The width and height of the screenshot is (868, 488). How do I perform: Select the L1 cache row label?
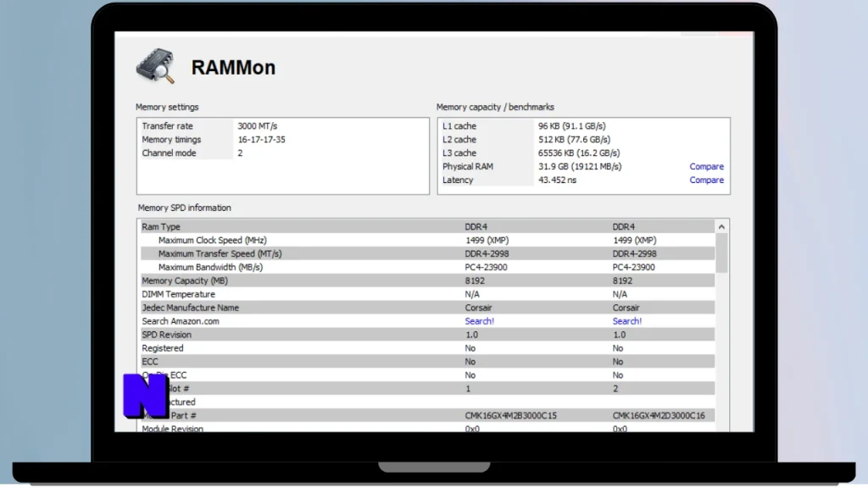(x=459, y=126)
